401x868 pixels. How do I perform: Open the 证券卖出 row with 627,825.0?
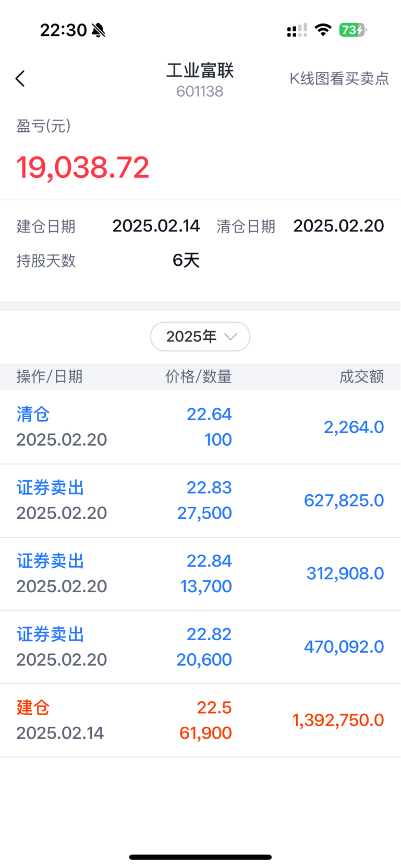(200, 500)
